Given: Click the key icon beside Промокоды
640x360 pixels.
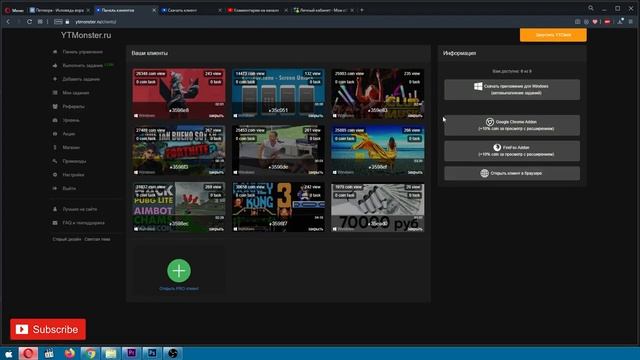Looking at the screenshot, I should click(55, 161).
